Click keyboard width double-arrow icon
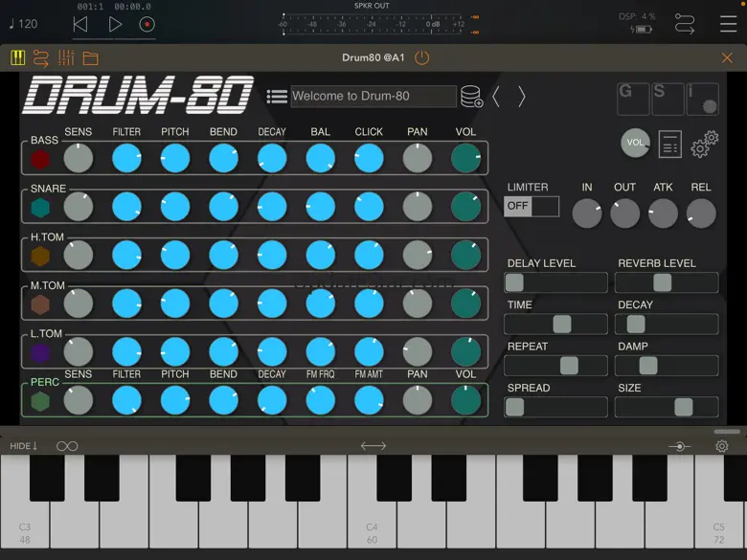The height and width of the screenshot is (560, 747). 373,446
